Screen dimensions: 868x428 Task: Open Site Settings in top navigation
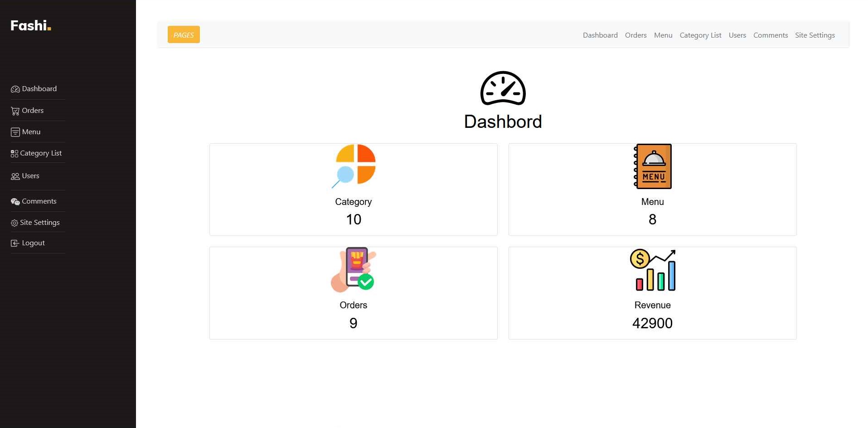[x=815, y=35]
